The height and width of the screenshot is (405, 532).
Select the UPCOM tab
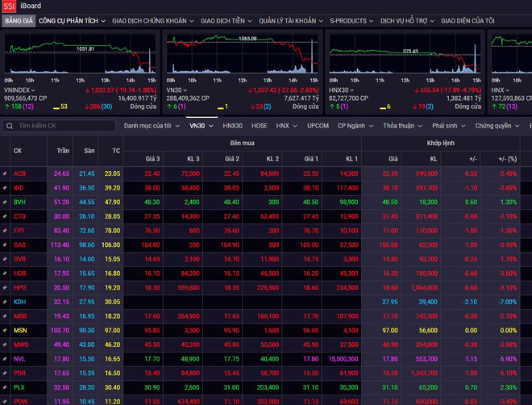click(x=318, y=126)
